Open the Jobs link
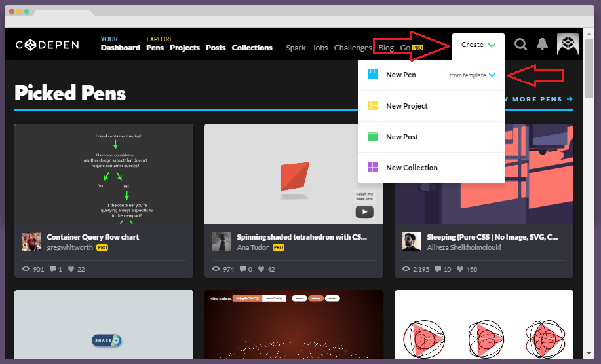 tap(320, 48)
